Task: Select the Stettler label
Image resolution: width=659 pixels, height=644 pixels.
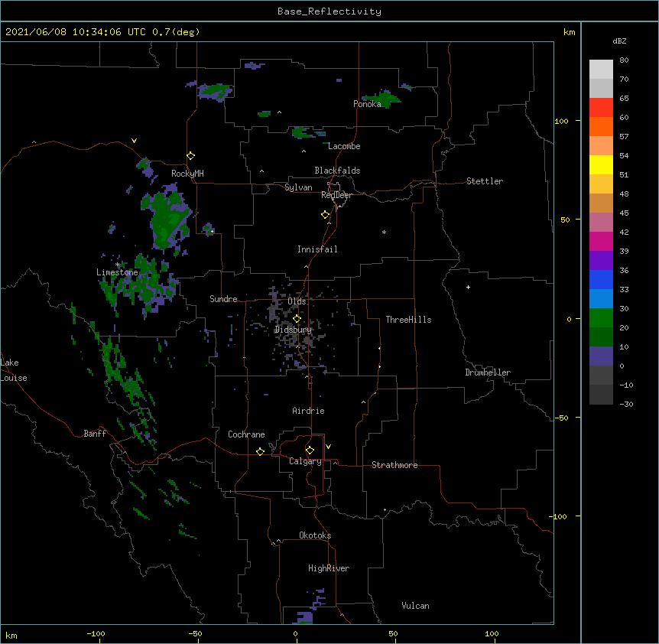Action: (485, 181)
